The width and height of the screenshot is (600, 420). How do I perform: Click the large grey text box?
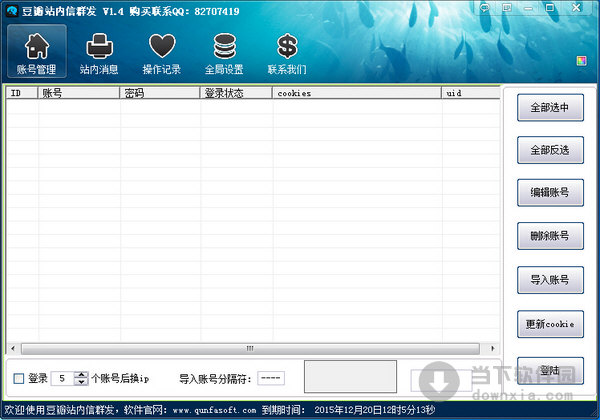click(x=351, y=377)
